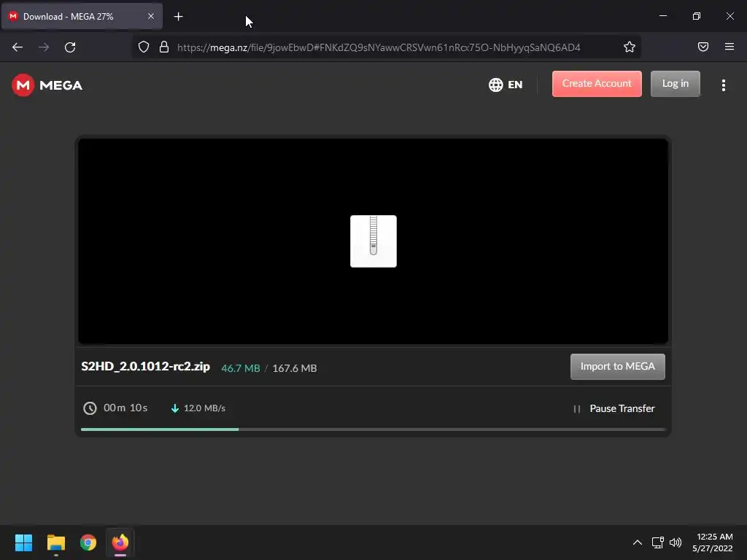Open a new browser tab
Screen dimensions: 747x560
pyautogui.click(x=178, y=17)
